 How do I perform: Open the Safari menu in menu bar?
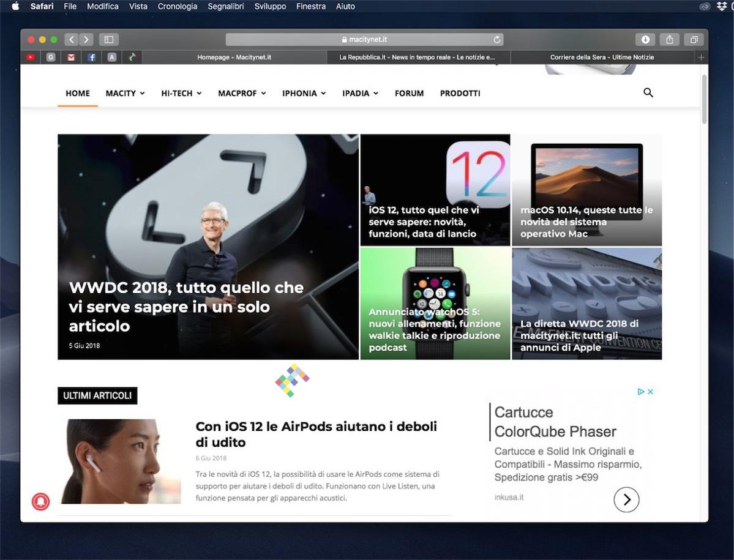pyautogui.click(x=42, y=6)
